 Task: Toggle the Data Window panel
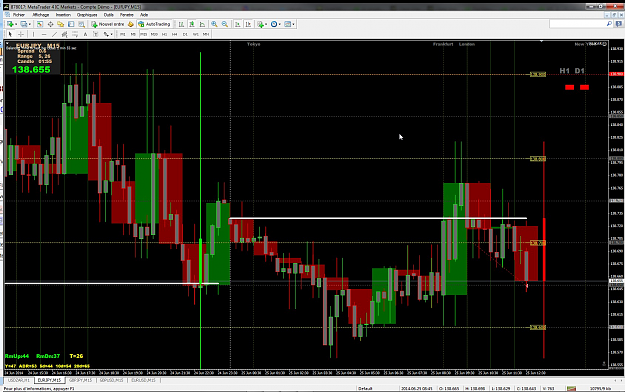tap(50, 24)
